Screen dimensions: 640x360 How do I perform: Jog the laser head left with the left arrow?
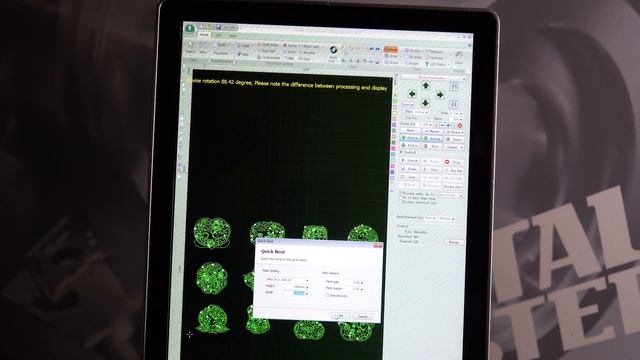pyautogui.click(x=412, y=94)
